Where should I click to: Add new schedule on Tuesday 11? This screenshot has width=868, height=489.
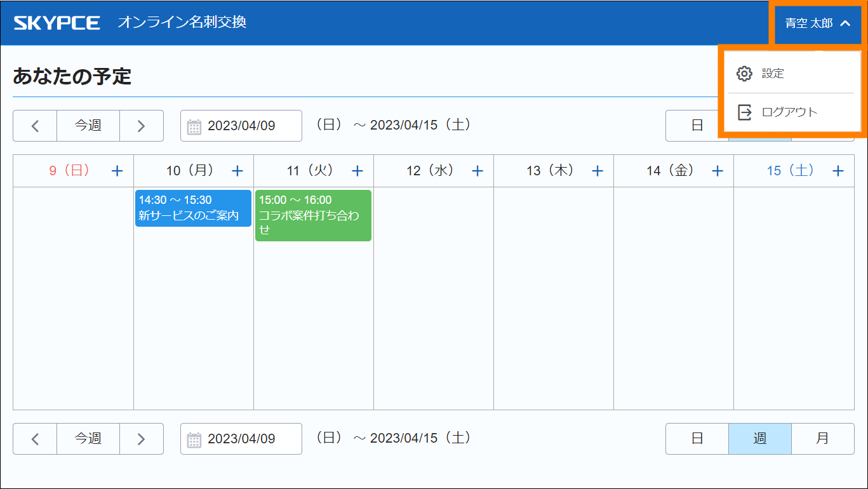coord(357,171)
